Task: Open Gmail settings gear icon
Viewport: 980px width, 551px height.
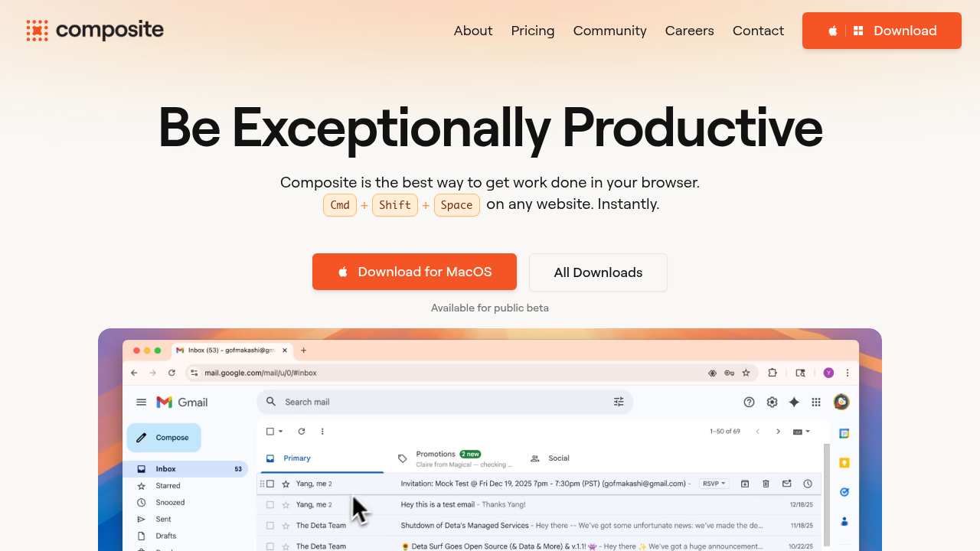Action: tap(772, 403)
